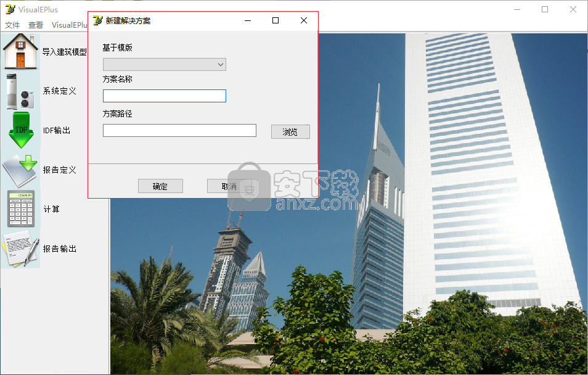Select the 系统定义 label
Image resolution: width=588 pixels, height=375 pixels.
click(x=59, y=91)
